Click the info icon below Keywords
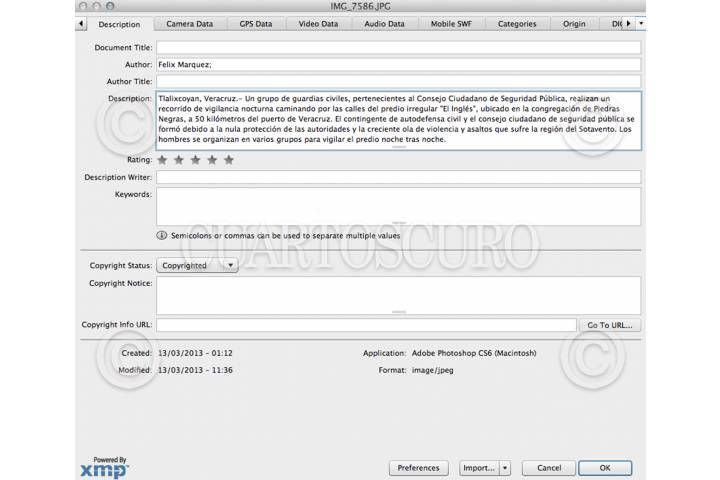This screenshot has height=480, width=720. coord(162,235)
